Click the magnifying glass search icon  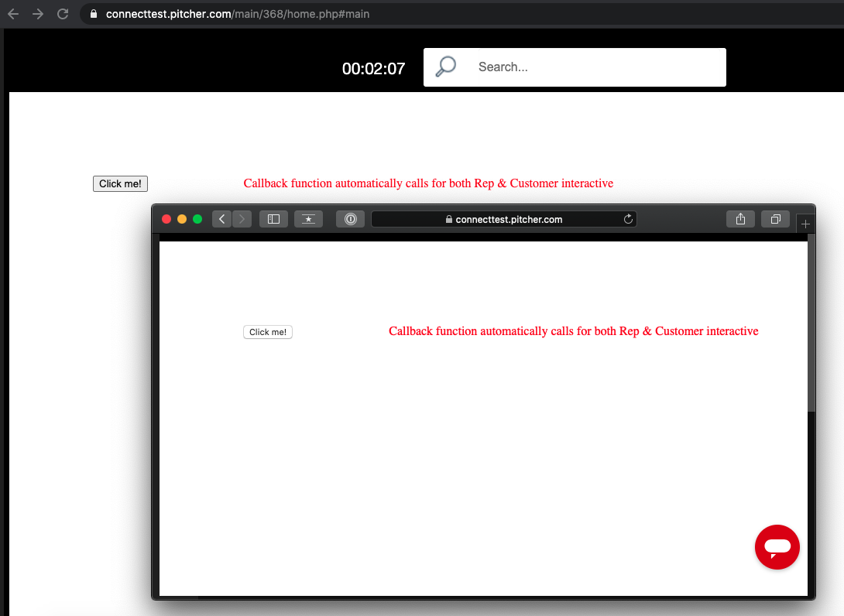coord(446,67)
